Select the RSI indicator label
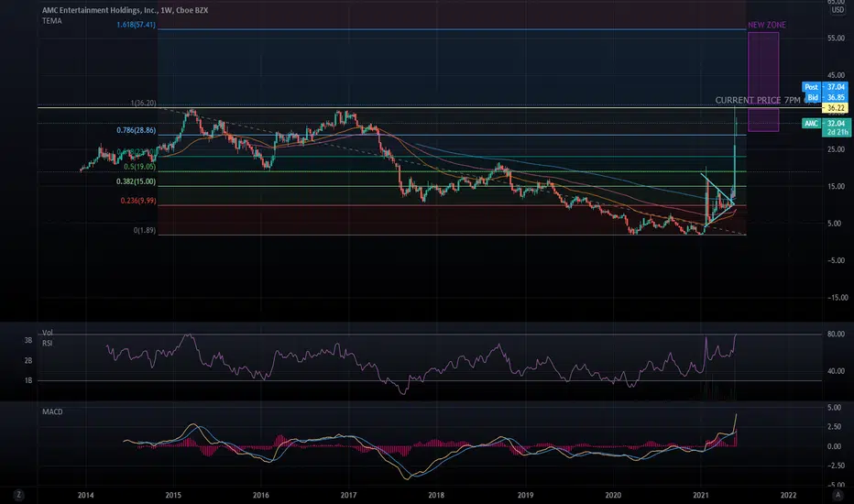This screenshot has width=854, height=504. click(47, 344)
